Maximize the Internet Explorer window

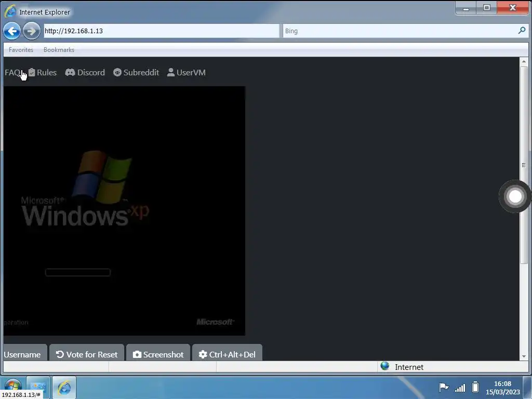(486, 8)
